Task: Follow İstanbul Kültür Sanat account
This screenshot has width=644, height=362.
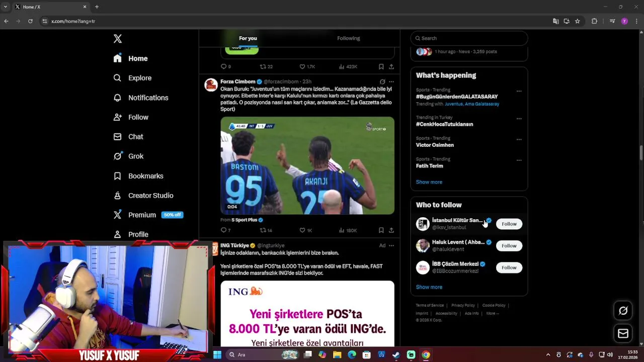Action: pyautogui.click(x=509, y=224)
